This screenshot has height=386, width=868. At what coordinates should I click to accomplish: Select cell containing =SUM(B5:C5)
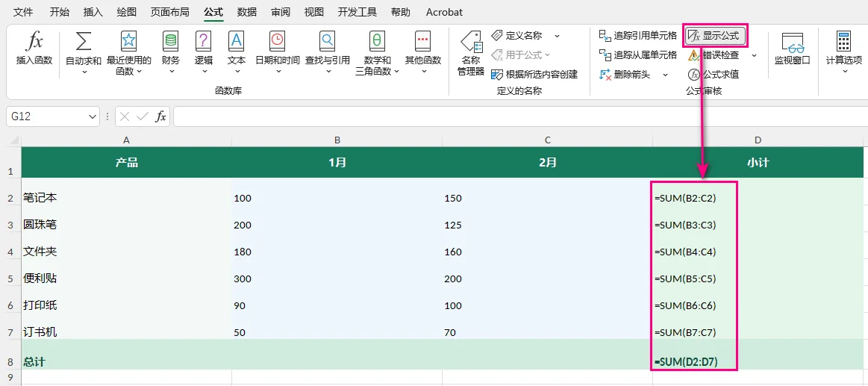click(758, 272)
